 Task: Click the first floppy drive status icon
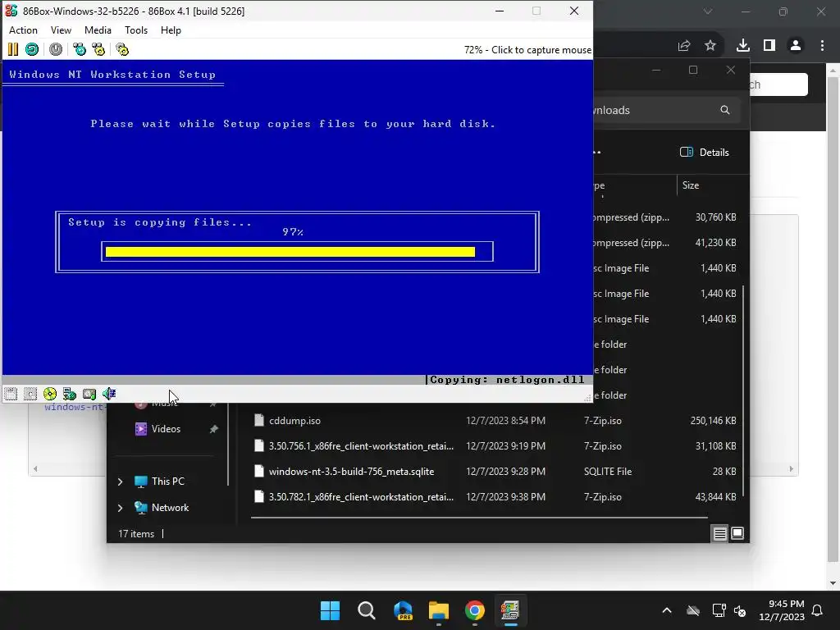point(11,394)
